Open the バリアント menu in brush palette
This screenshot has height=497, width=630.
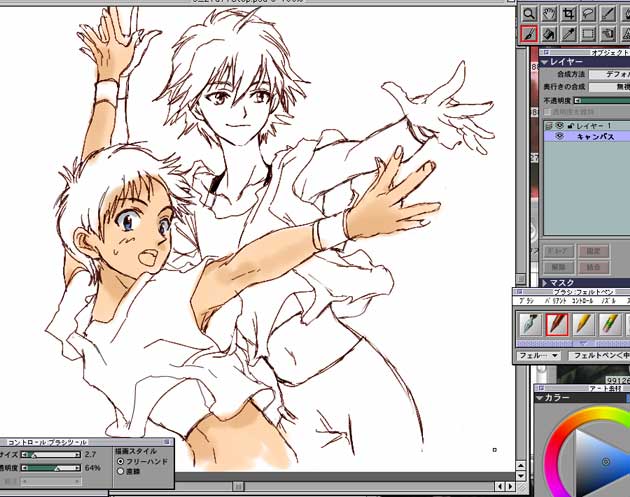(x=555, y=301)
